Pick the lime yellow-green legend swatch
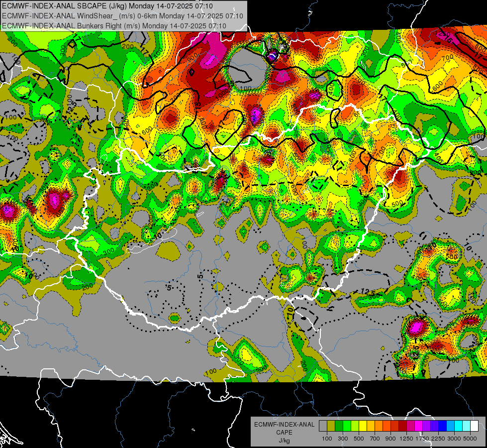This screenshot has width=487, height=448. [x=355, y=426]
